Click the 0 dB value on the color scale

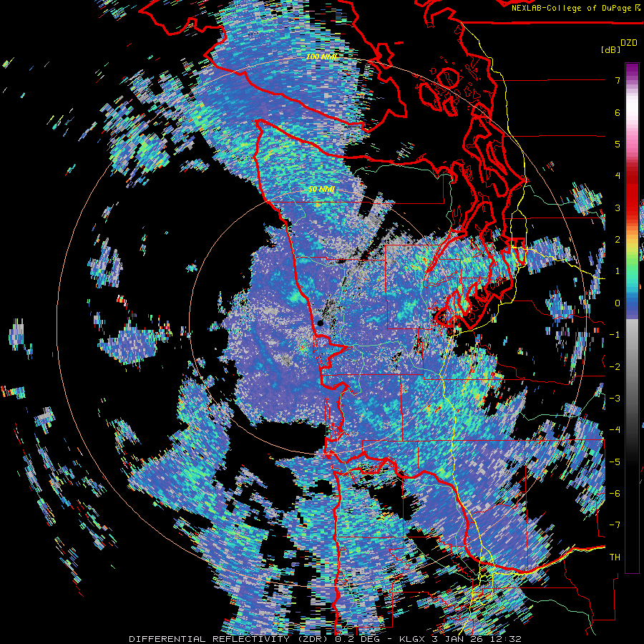tap(618, 303)
